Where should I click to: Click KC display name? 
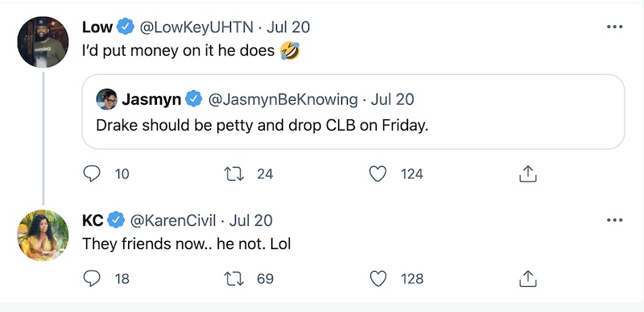point(93,221)
